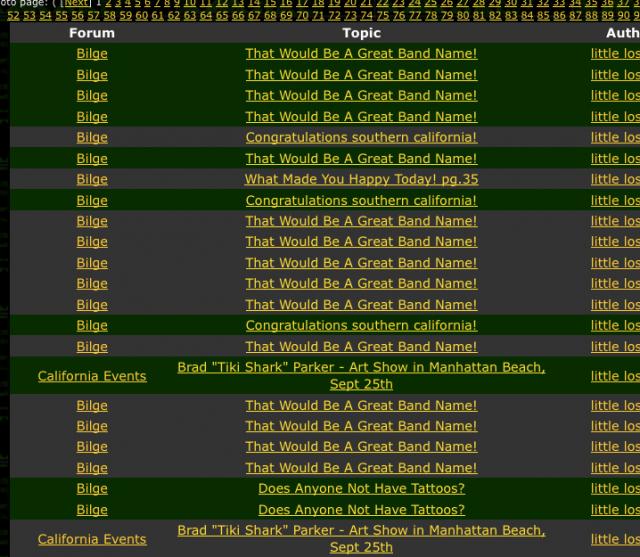Screen dimensions: 640x557
Task: Select page 70 in the page list
Action: click(303, 15)
